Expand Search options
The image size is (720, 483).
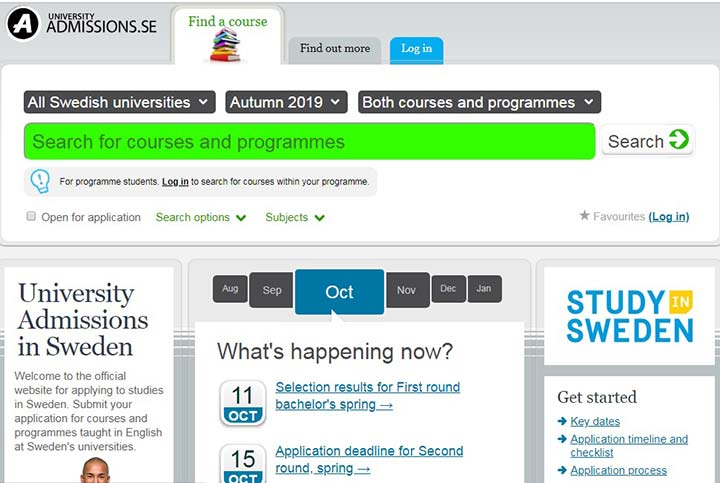(x=201, y=217)
